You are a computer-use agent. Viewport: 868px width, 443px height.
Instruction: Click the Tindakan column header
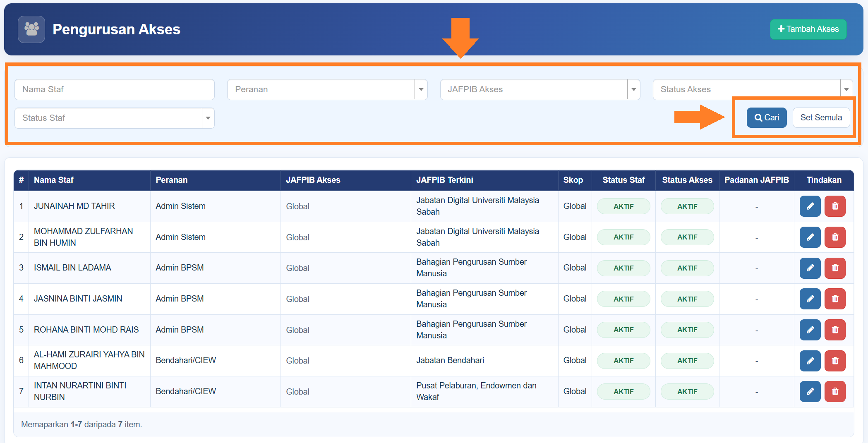point(824,180)
